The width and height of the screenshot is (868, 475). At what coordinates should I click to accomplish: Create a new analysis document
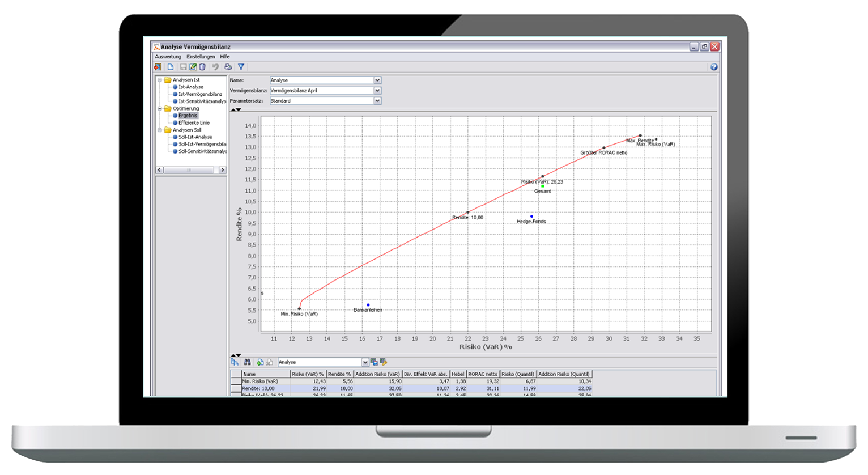point(171,67)
